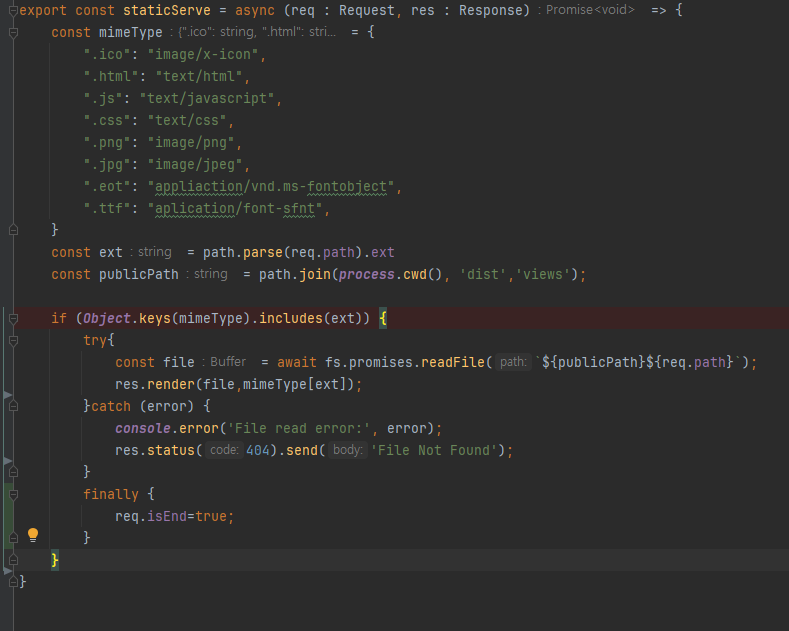
Task: Collapse the staticServe function fold marker
Action: point(14,11)
